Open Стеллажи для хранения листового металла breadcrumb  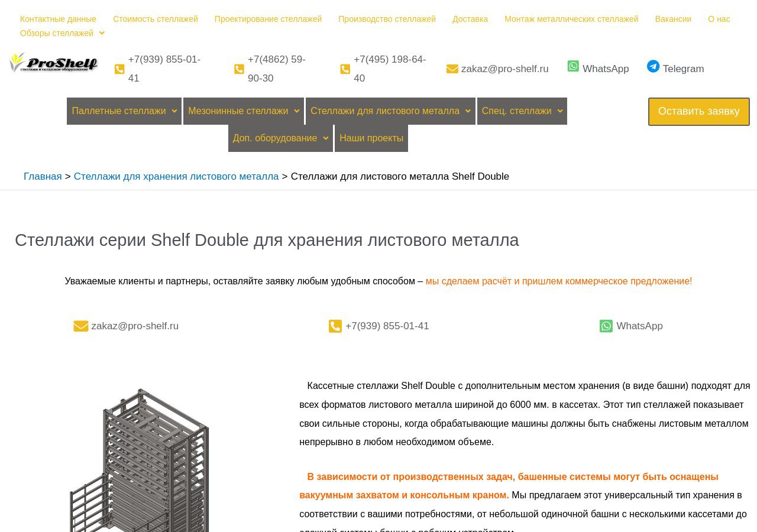(x=176, y=177)
